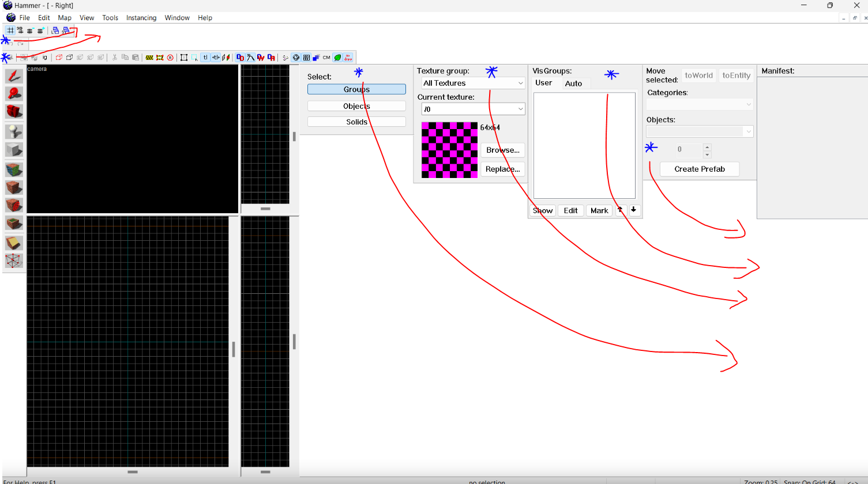Click the Larger Grid icon
This screenshot has width=868, height=484.
[x=41, y=31]
